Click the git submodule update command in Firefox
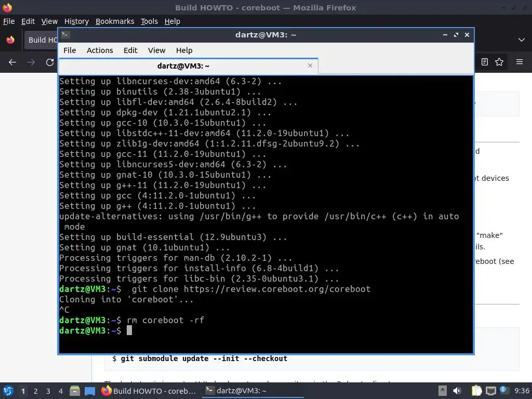Image resolution: width=532 pixels, height=399 pixels. coord(204,358)
